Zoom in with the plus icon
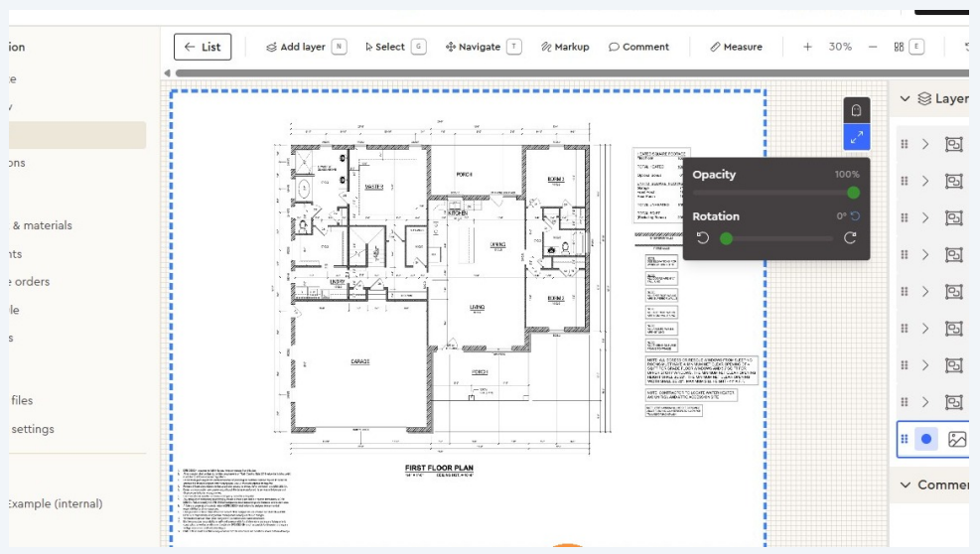 807,47
